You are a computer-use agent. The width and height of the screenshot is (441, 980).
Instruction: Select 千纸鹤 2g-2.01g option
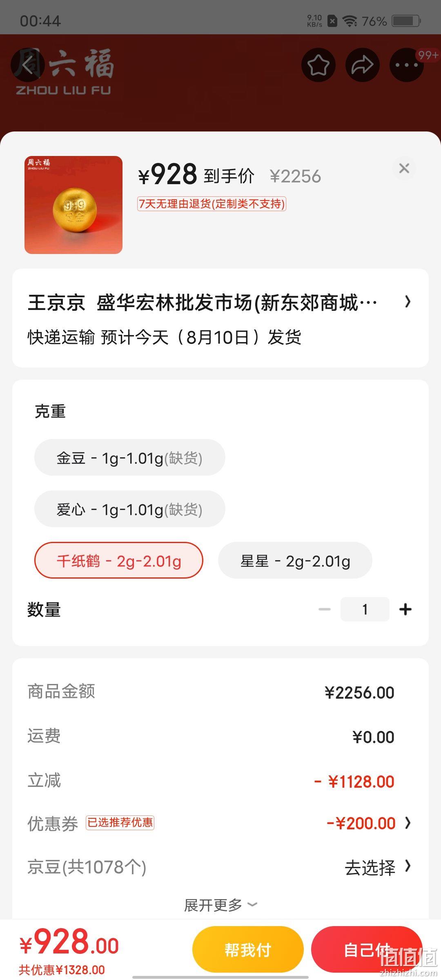(x=119, y=560)
